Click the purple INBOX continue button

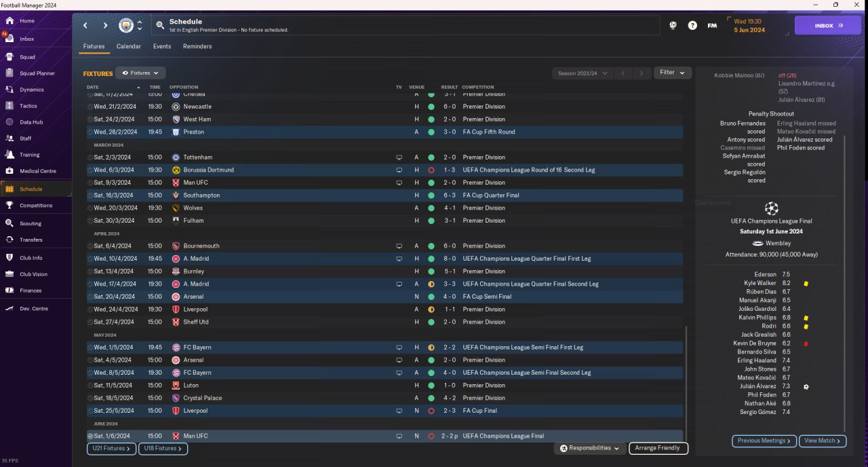[828, 25]
